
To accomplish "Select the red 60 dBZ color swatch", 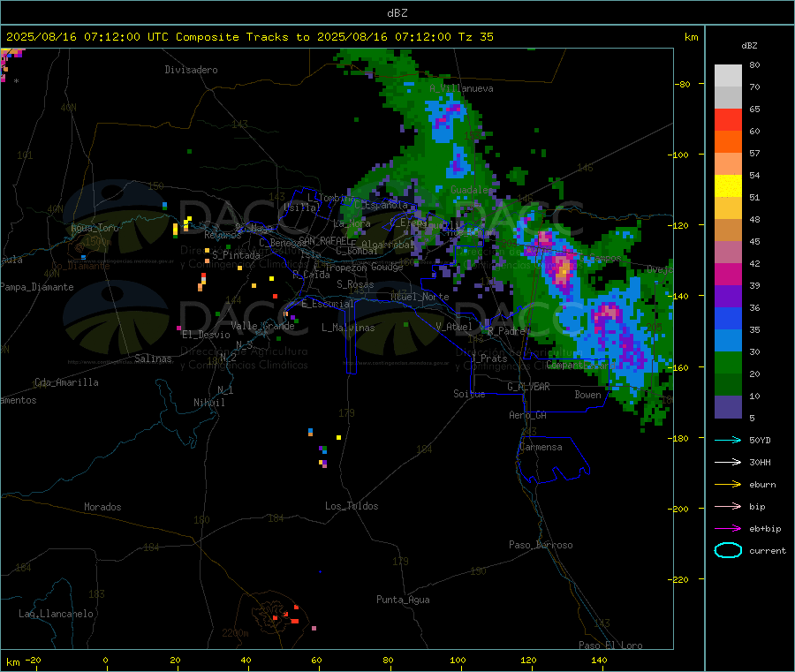I will click(728, 119).
